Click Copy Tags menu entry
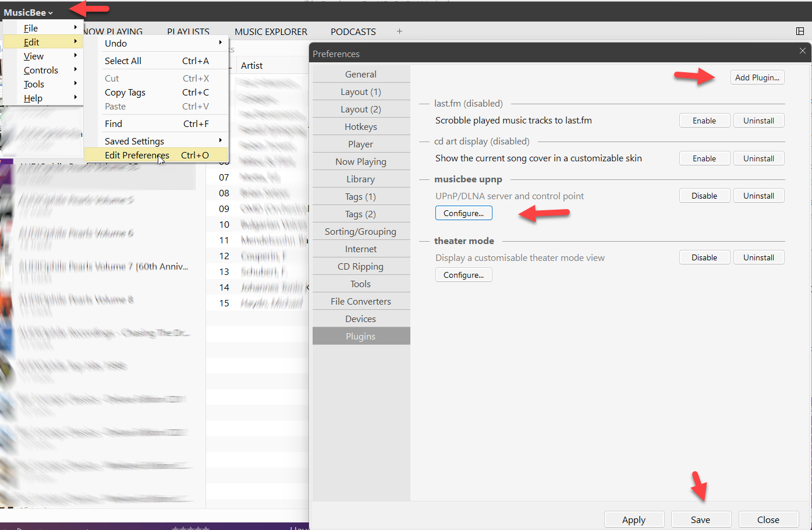The width and height of the screenshot is (812, 530). click(157, 92)
